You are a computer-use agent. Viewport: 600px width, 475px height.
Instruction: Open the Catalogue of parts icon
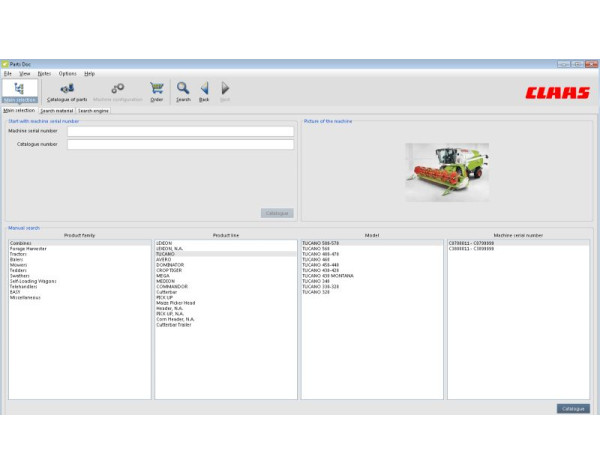point(67,89)
